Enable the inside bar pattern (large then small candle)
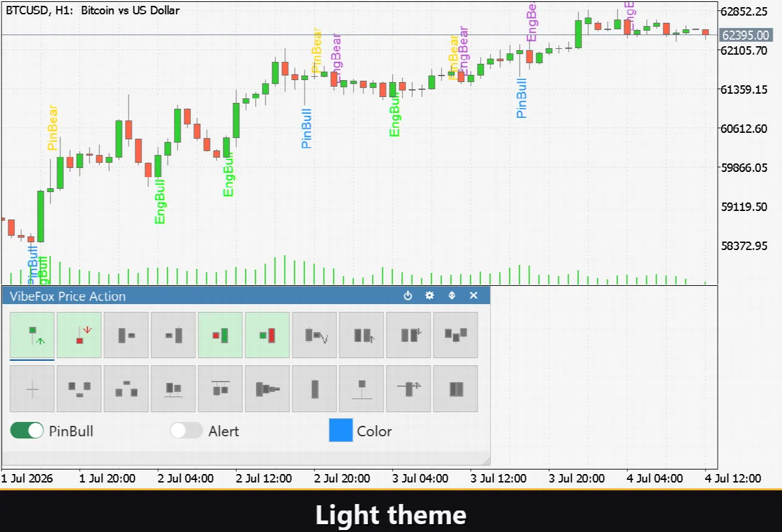This screenshot has width=782, height=532. [x=126, y=335]
